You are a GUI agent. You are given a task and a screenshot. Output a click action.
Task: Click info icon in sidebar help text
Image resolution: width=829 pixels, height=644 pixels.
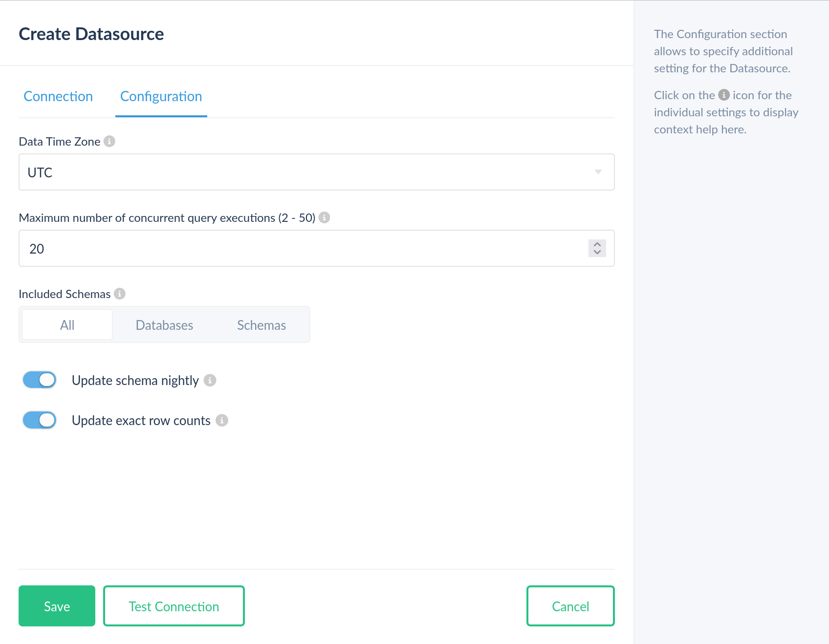point(724,95)
